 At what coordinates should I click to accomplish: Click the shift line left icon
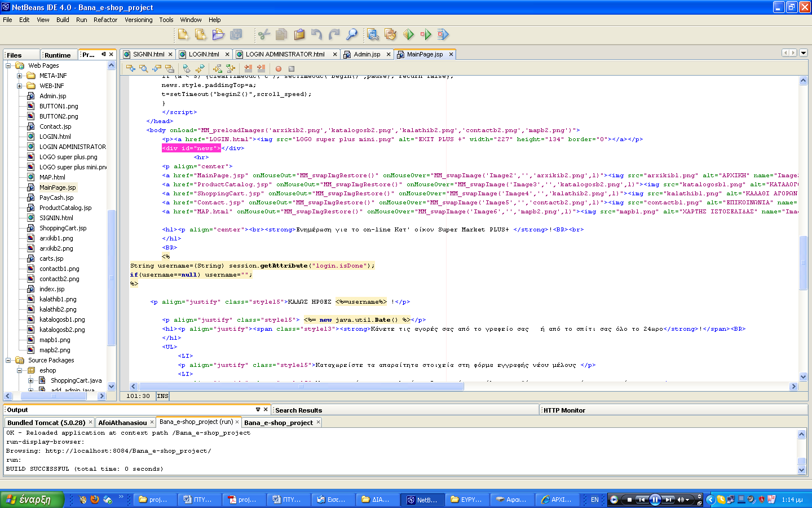click(248, 68)
